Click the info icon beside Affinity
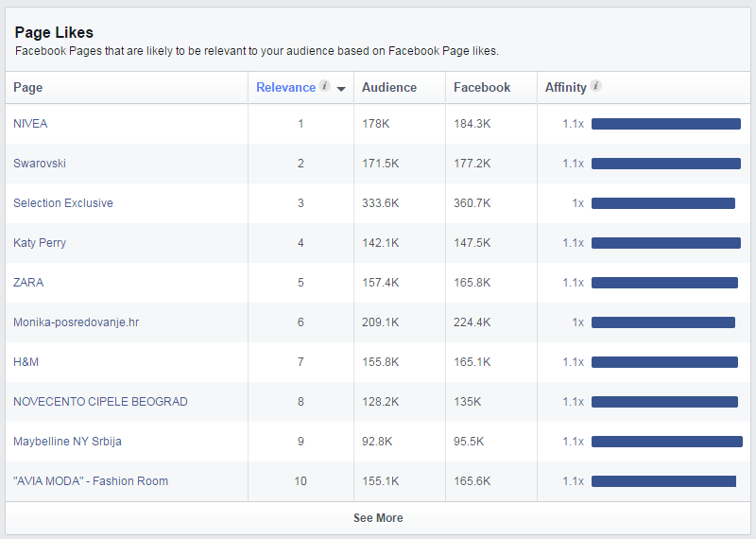Screen dimensions: 756x539 click(596, 86)
